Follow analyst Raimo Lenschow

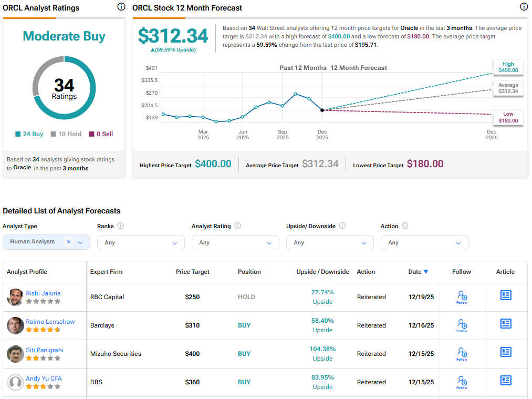coord(462,325)
